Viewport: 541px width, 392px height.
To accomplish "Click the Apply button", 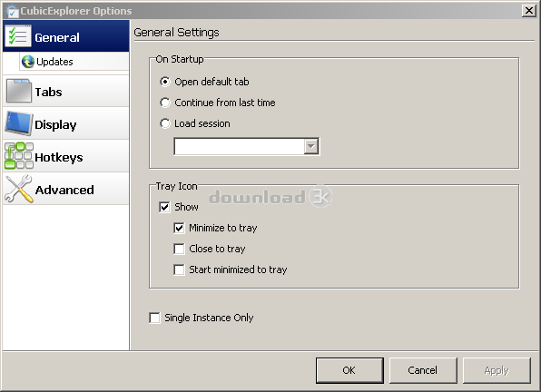I will 497,370.
